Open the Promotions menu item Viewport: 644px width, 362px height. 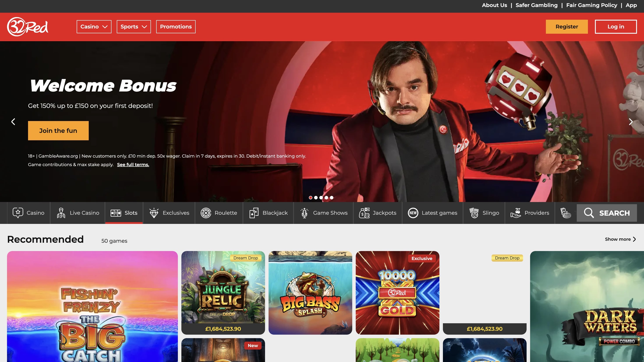pyautogui.click(x=176, y=27)
